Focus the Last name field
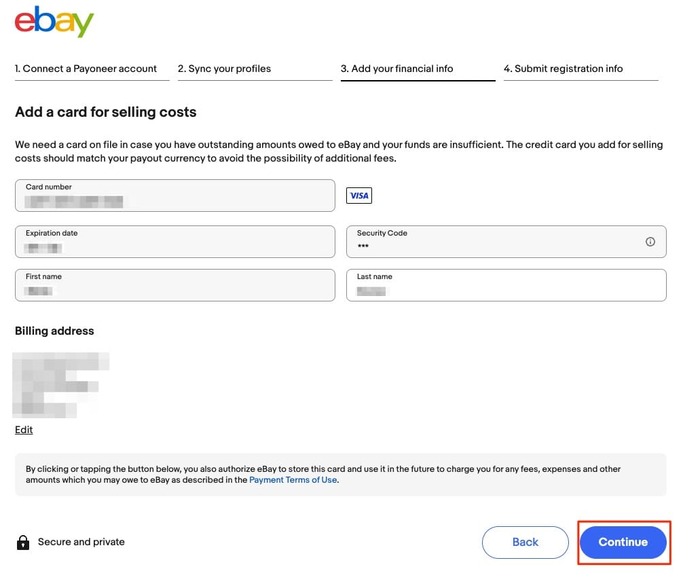The height and width of the screenshot is (588, 700). pyautogui.click(x=506, y=284)
